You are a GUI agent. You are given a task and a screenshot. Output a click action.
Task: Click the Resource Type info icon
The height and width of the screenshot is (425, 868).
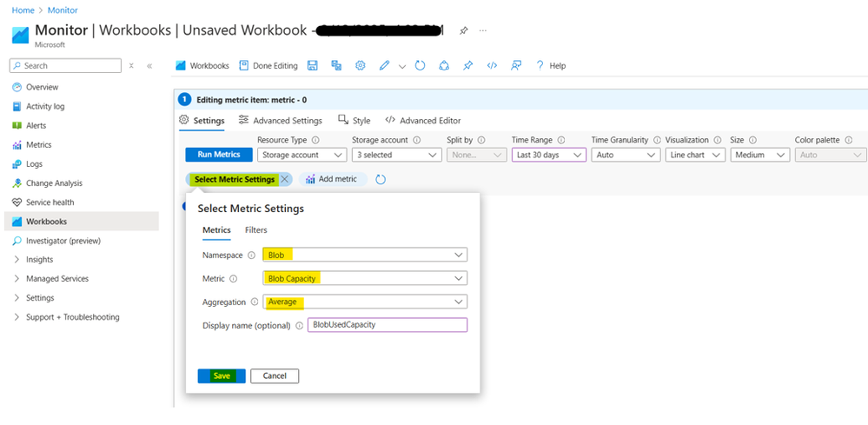[x=315, y=141]
